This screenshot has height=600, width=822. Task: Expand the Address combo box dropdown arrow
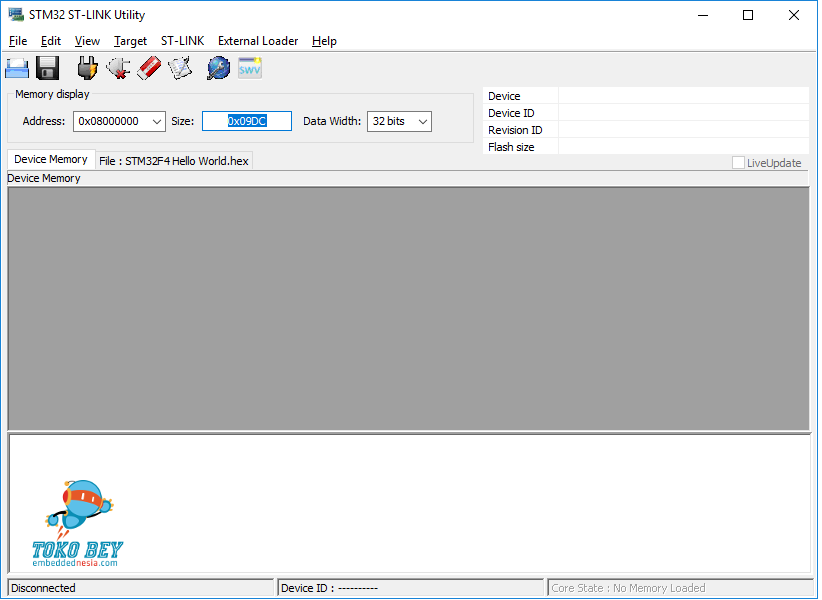[157, 122]
